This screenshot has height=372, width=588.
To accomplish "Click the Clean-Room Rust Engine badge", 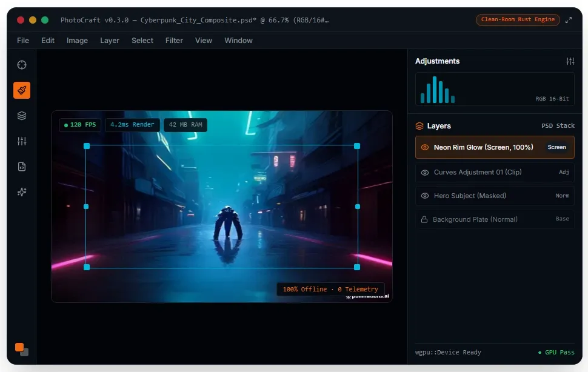I will click(518, 19).
